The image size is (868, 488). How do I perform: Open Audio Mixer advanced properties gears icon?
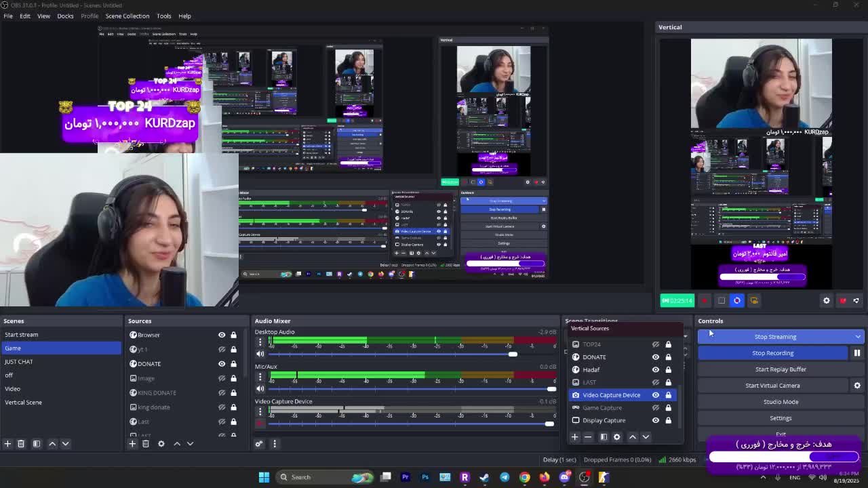(259, 444)
